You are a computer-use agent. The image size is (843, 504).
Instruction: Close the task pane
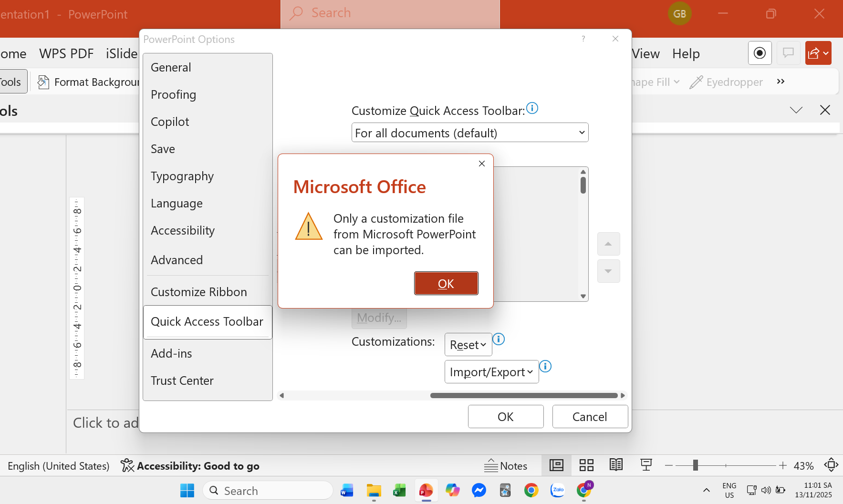click(825, 110)
